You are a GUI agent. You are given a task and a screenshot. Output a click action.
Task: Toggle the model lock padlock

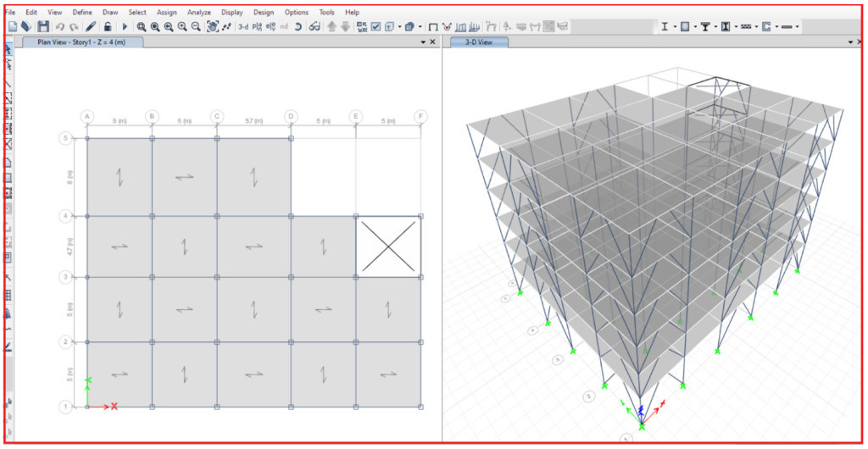point(108,26)
